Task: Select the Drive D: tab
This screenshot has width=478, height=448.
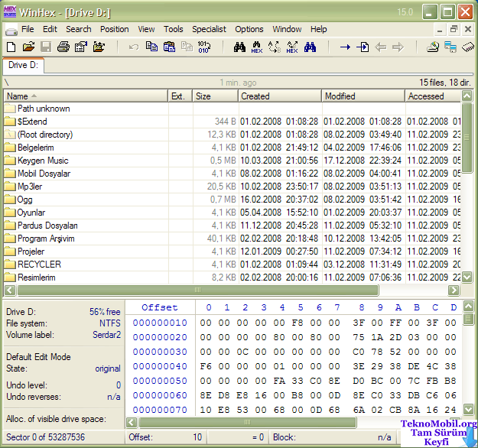Action: pos(24,65)
